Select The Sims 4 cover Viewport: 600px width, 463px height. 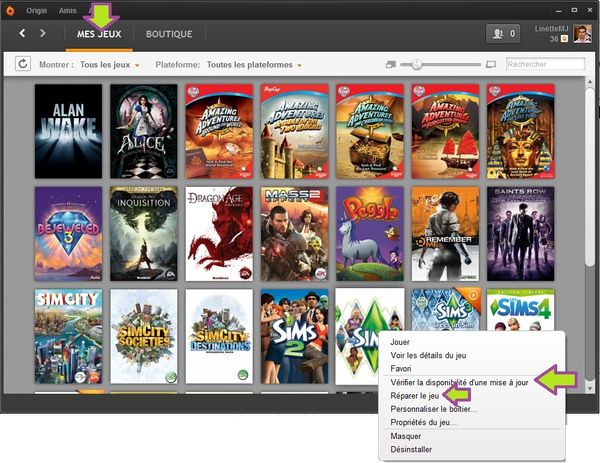click(x=520, y=310)
